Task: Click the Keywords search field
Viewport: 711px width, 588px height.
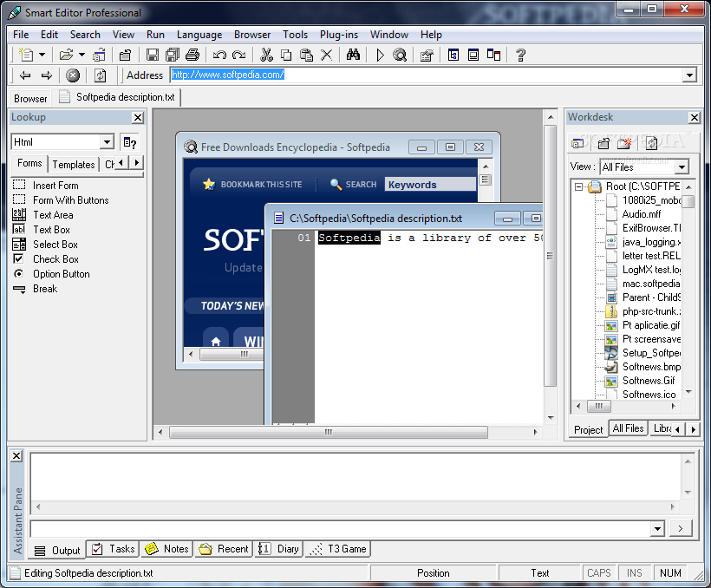Action: pos(430,184)
